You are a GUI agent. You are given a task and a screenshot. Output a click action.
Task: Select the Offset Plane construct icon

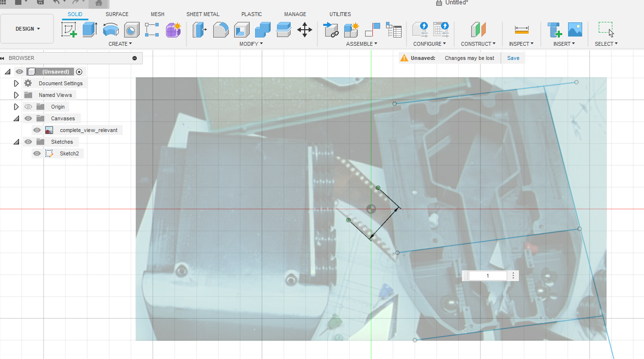coord(478,30)
